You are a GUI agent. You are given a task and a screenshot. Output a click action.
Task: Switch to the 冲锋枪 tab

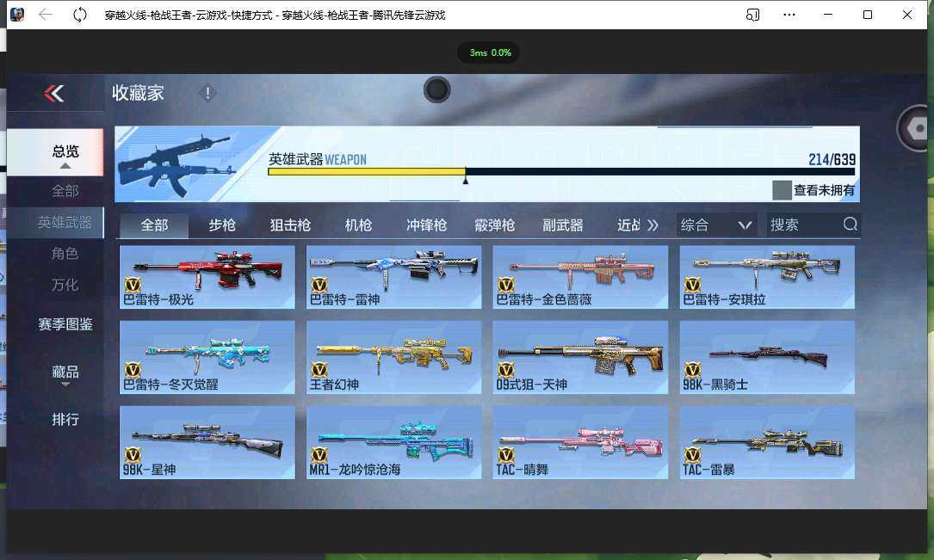426,225
